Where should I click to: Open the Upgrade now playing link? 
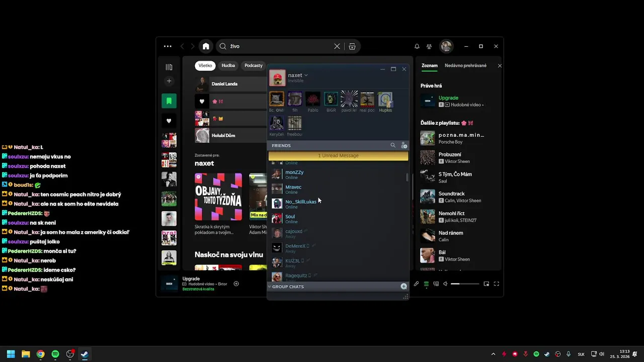click(448, 98)
